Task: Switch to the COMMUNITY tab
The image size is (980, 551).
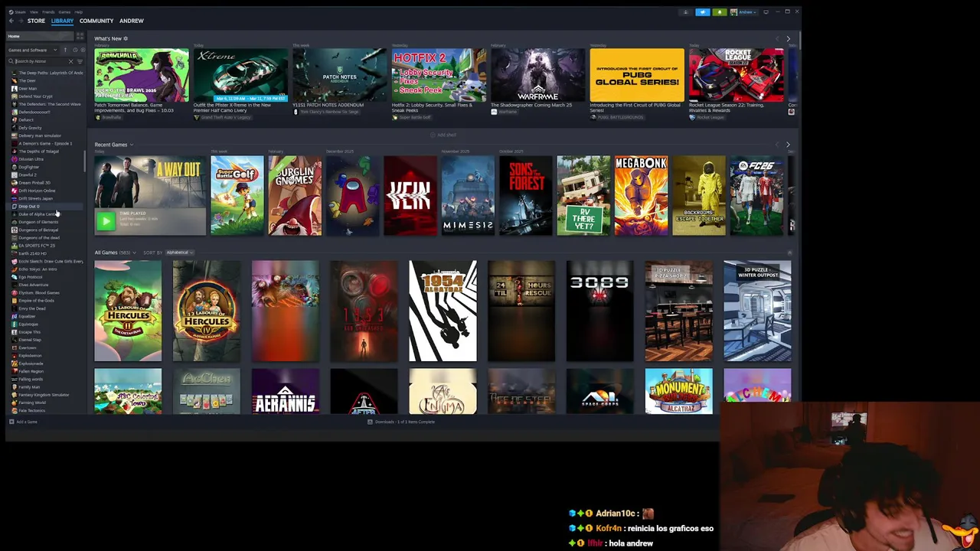Action: (96, 21)
